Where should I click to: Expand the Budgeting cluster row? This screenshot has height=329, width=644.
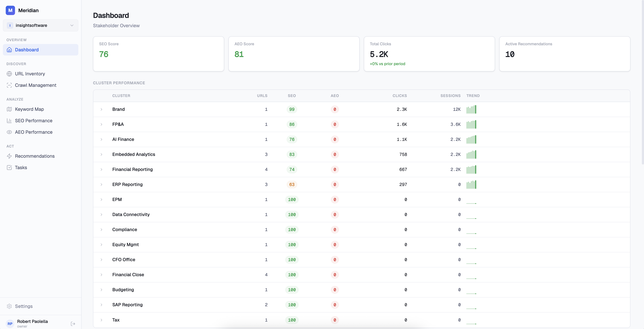tap(101, 290)
